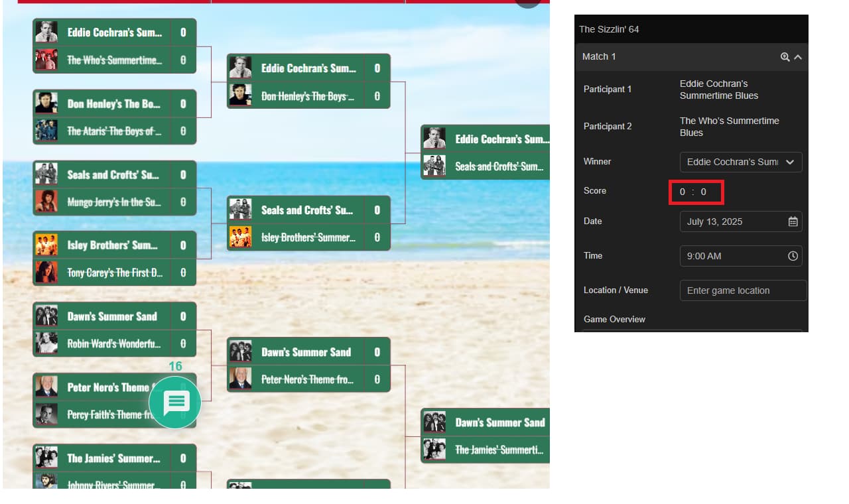Image resolution: width=849 pixels, height=504 pixels.
Task: Focus the Location / Venue input field
Action: click(743, 290)
